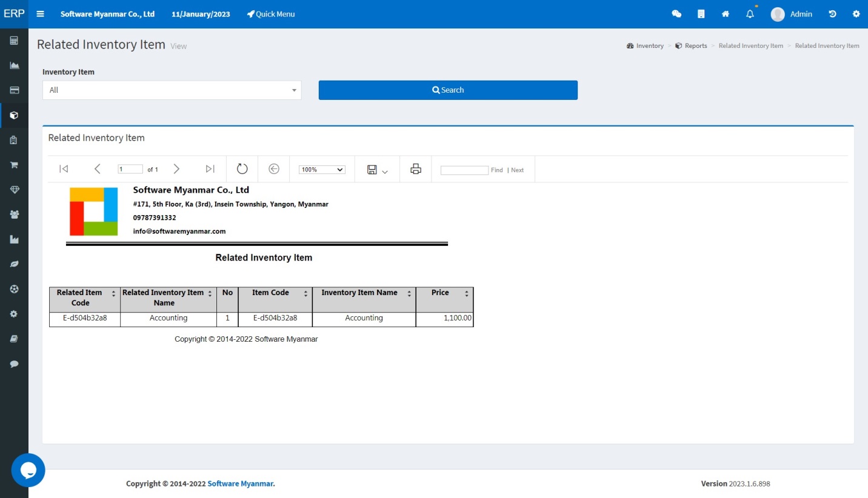Go to the home icon in header
Image resolution: width=868 pixels, height=498 pixels.
726,14
